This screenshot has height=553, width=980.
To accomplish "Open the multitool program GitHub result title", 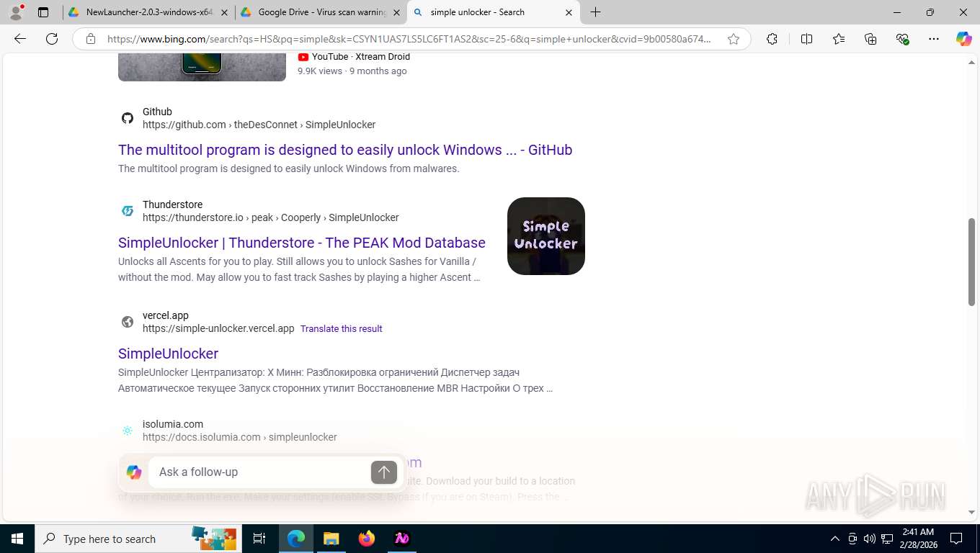I will coord(345,150).
